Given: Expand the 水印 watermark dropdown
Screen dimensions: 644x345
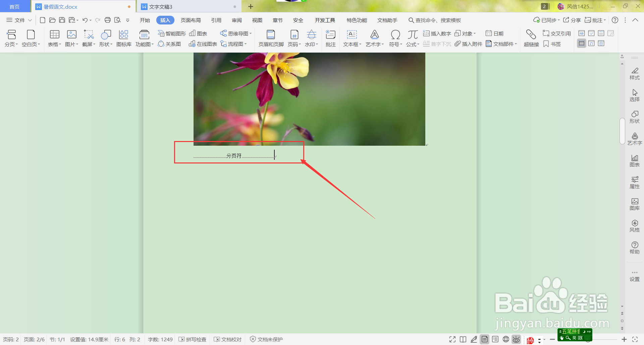Looking at the screenshot, I should tap(317, 44).
